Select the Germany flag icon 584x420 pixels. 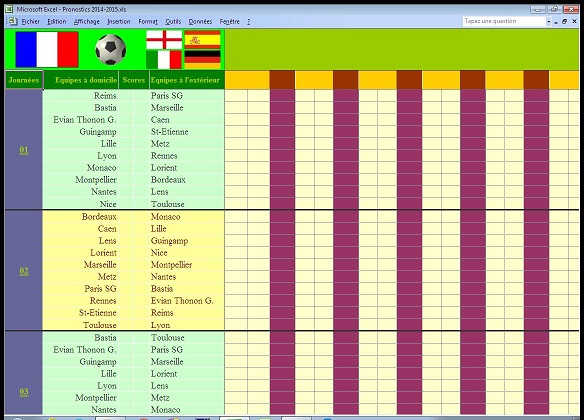pos(203,60)
